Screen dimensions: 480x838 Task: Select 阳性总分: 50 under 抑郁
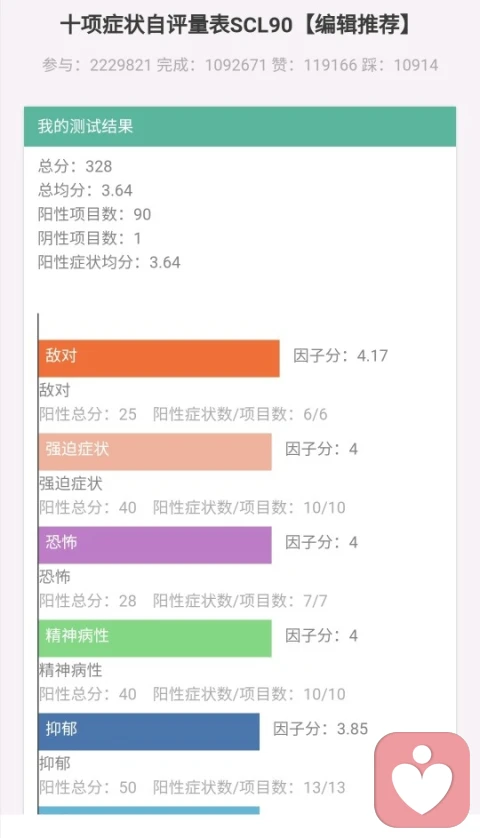click(88, 787)
